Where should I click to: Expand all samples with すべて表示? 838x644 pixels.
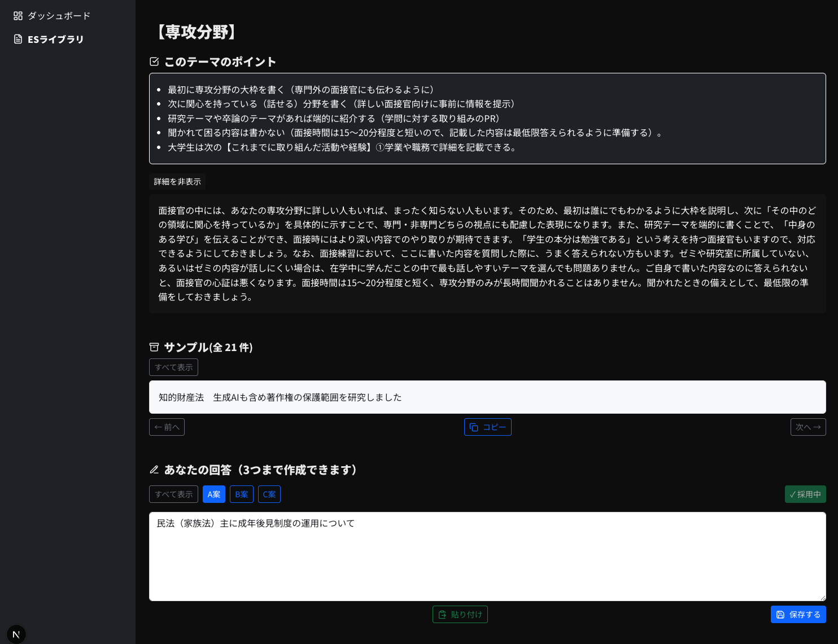tap(173, 367)
